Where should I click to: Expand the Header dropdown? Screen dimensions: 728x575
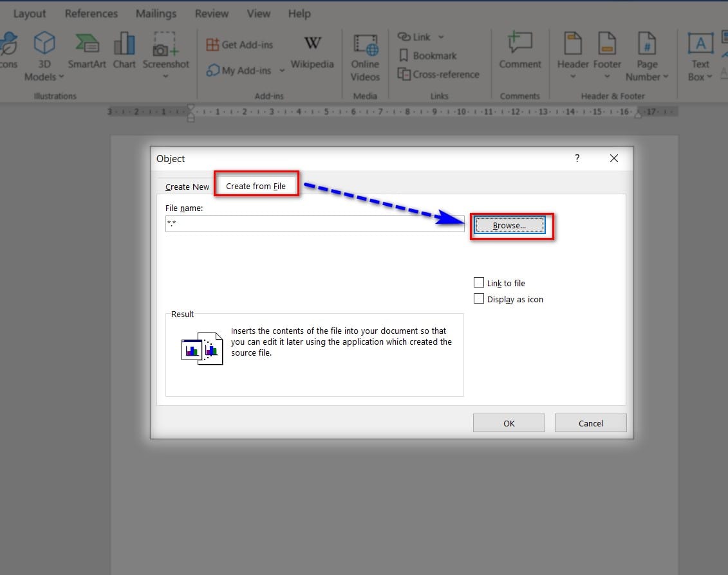coord(573,77)
